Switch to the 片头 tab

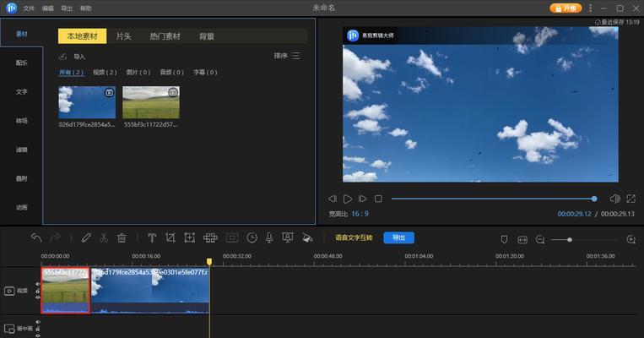click(123, 36)
